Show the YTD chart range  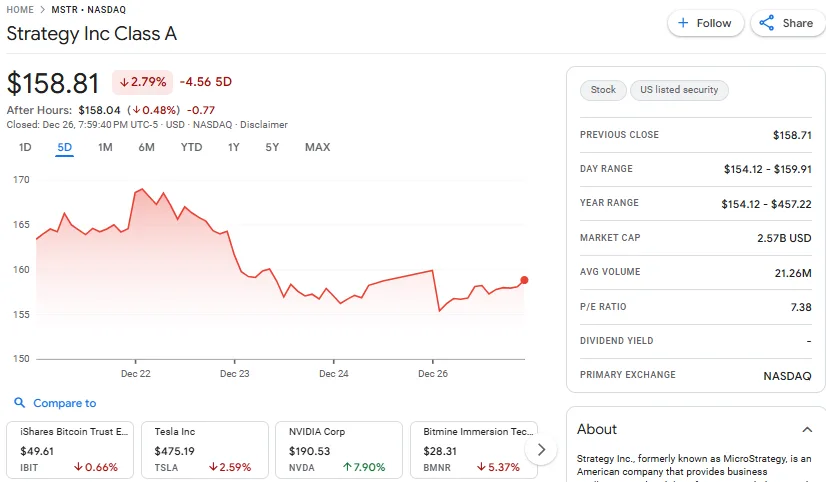coord(191,147)
